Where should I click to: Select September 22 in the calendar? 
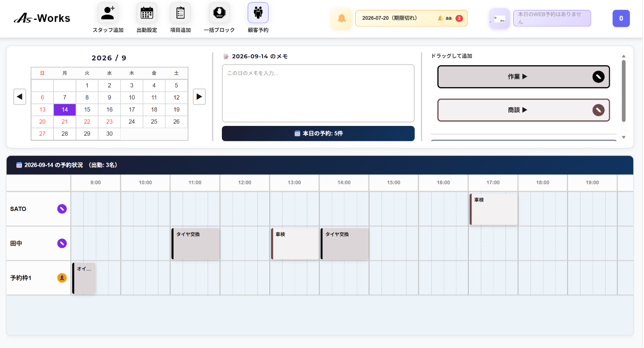87,122
